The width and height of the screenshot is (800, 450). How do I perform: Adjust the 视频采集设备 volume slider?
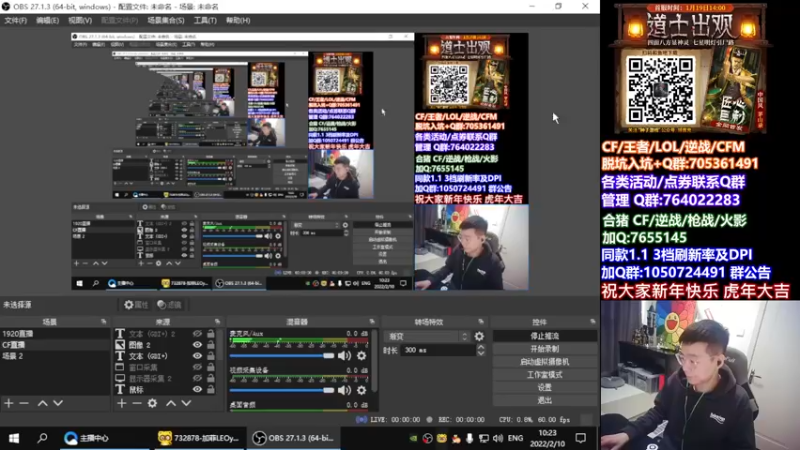point(282,390)
